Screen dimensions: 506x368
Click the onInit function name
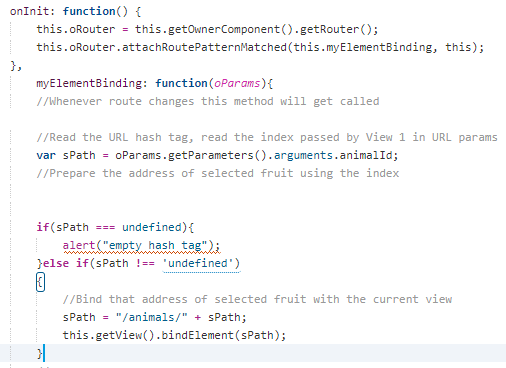tap(29, 11)
